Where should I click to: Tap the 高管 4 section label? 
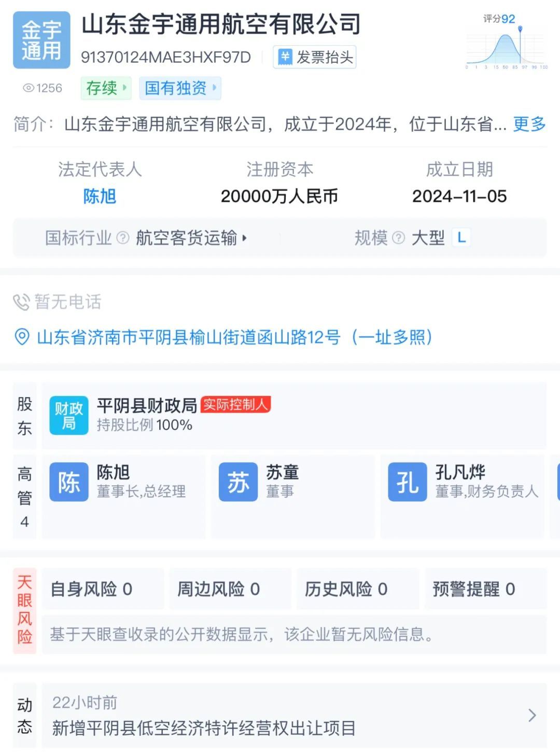[24, 497]
